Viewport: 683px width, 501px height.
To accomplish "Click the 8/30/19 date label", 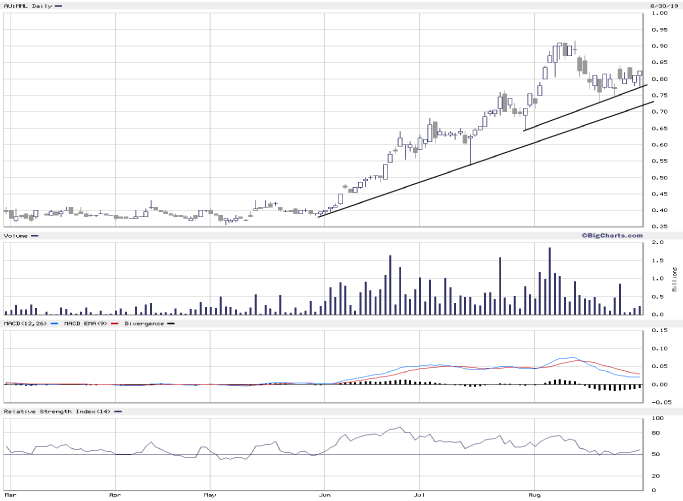I will pyautogui.click(x=662, y=6).
